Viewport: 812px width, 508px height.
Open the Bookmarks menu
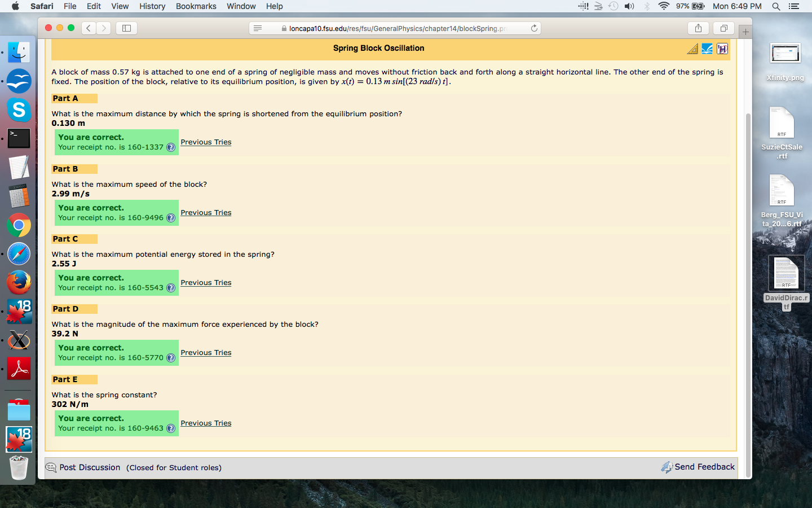(196, 6)
